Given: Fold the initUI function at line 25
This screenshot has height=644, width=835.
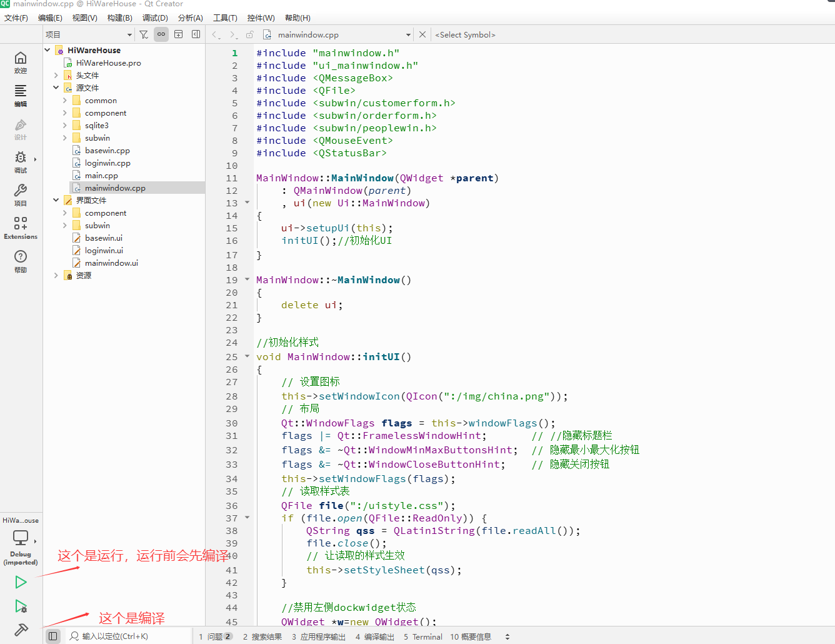Looking at the screenshot, I should pos(247,356).
